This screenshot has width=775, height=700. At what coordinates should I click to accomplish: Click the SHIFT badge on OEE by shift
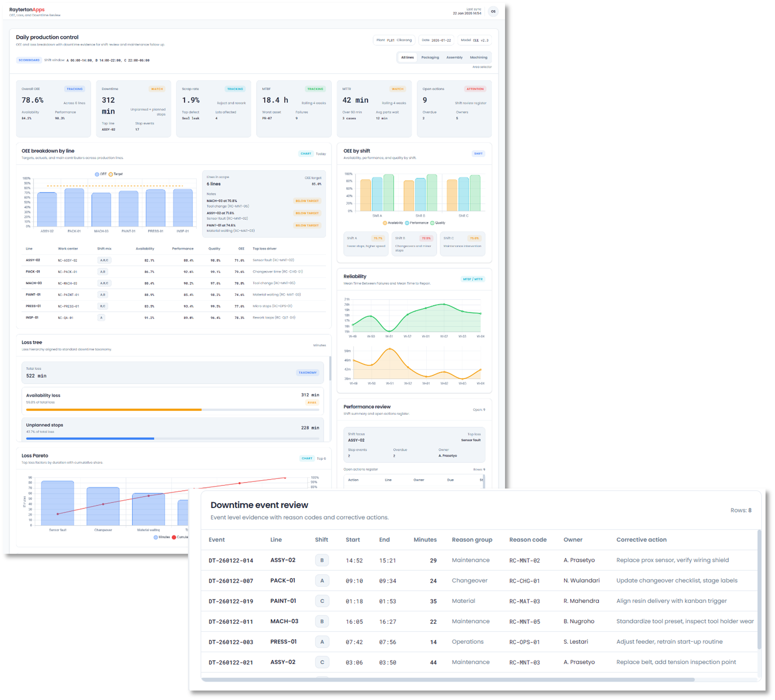(x=479, y=153)
